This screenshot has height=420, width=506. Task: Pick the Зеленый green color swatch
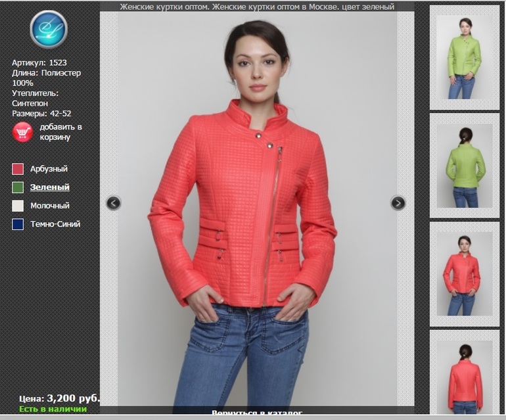(x=18, y=187)
